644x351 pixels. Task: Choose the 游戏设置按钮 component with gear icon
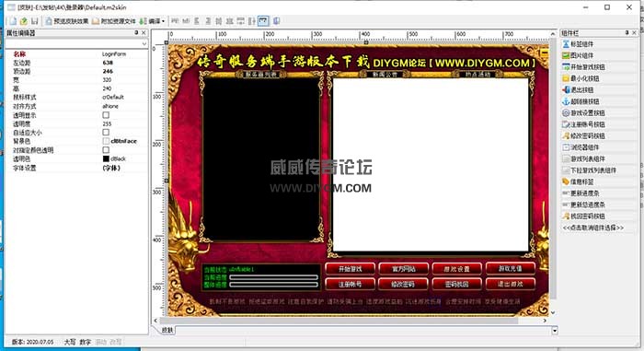point(583,112)
